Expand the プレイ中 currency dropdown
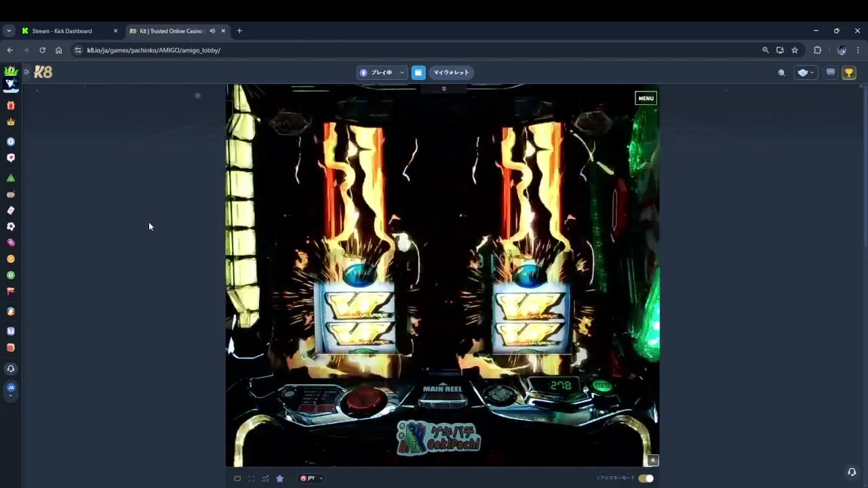Screen dimensions: 868x488 click(382, 73)
